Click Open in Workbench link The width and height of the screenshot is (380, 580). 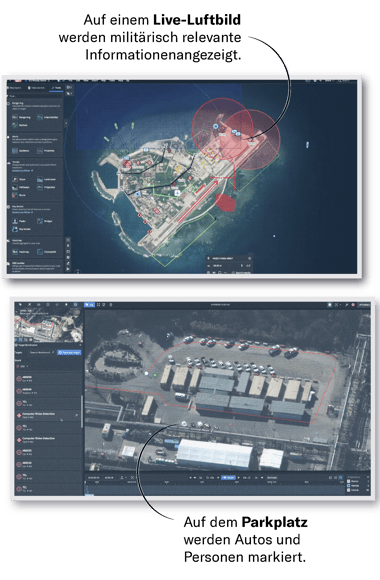pos(42,353)
